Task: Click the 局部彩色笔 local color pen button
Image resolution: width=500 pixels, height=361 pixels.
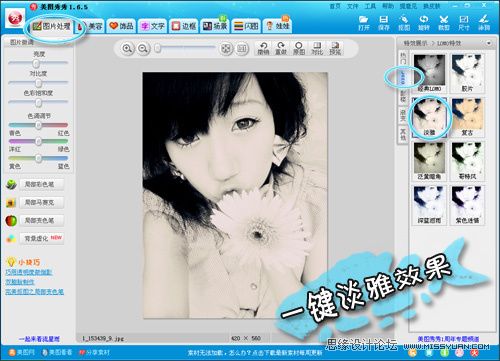Action: coord(42,184)
